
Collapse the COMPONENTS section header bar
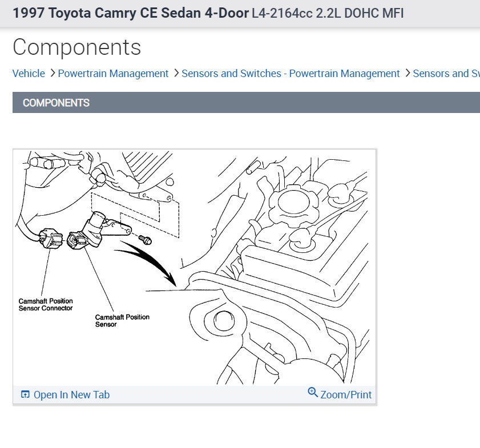246,103
